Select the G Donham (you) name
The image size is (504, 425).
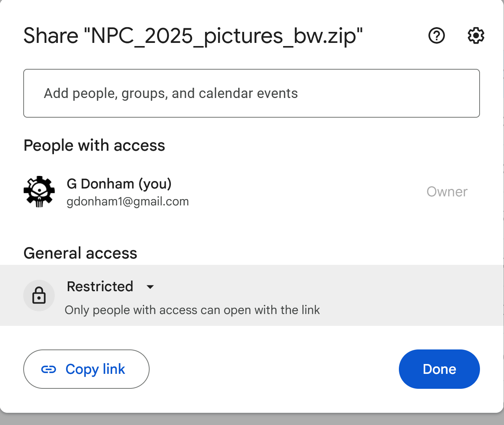[119, 184]
